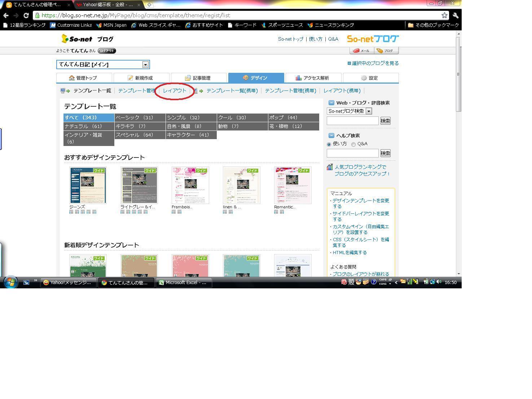Click the Windows Start orb
This screenshot has width=532, height=399.
tap(10, 282)
